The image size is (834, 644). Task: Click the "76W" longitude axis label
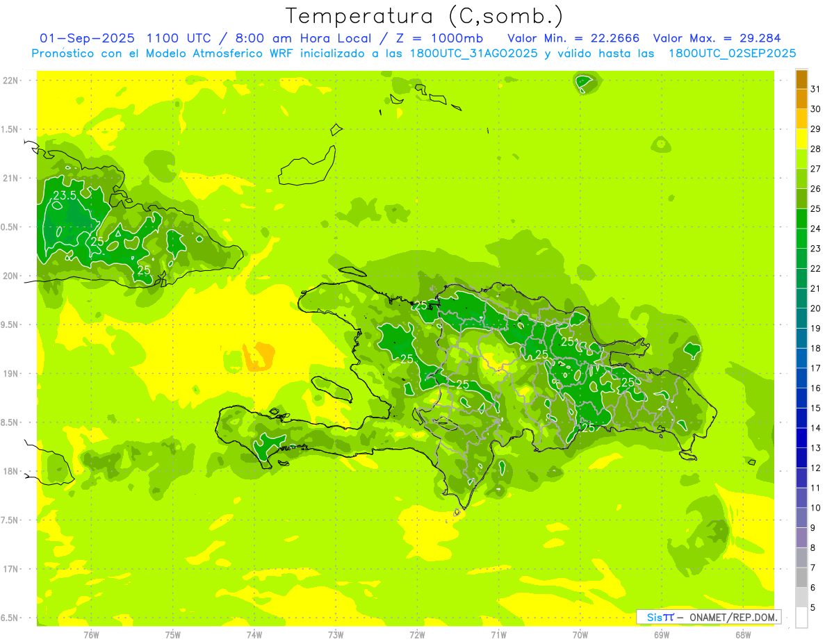point(91,635)
